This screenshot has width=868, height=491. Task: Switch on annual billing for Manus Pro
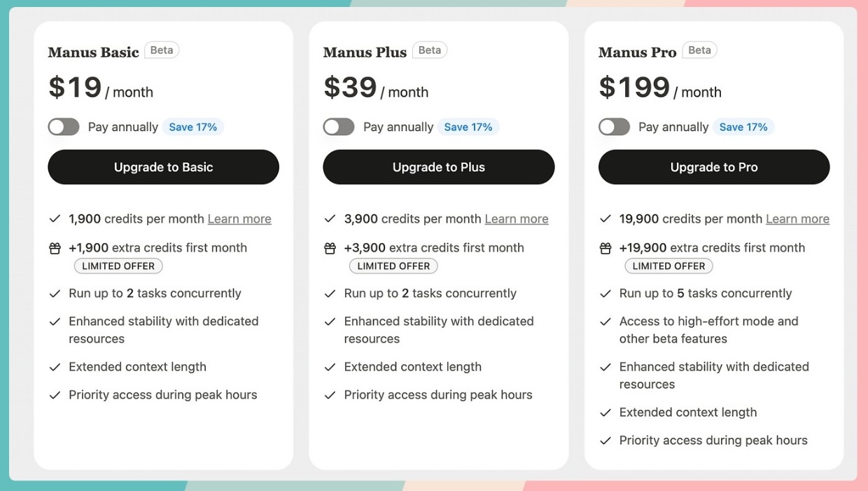click(x=614, y=127)
